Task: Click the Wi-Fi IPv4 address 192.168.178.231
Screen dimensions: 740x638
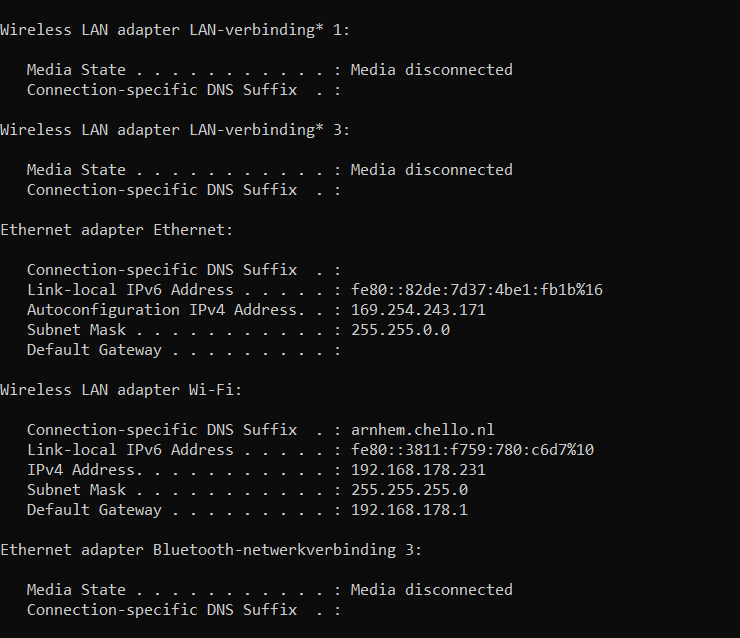Action: [418, 470]
